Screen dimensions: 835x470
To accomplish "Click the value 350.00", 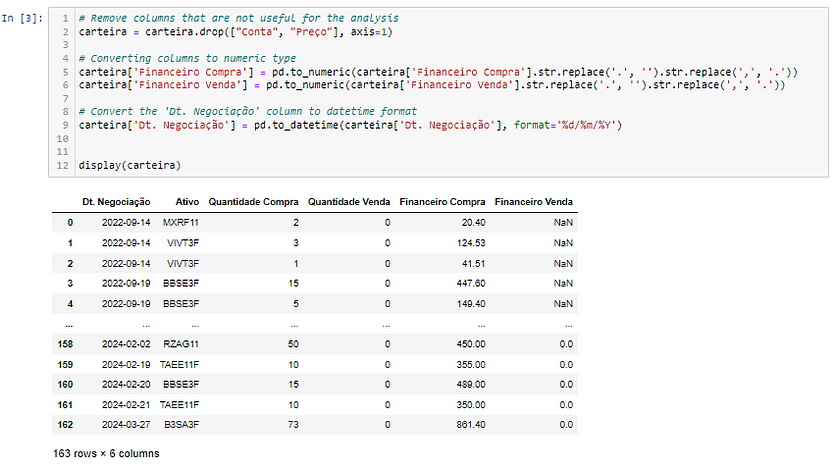I will (471, 405).
